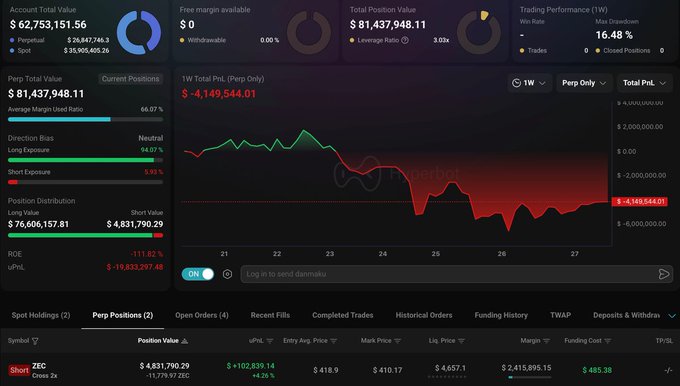The image size is (680, 386).
Task: Click the Leverage Ratio help question-mark icon
Action: [405, 40]
